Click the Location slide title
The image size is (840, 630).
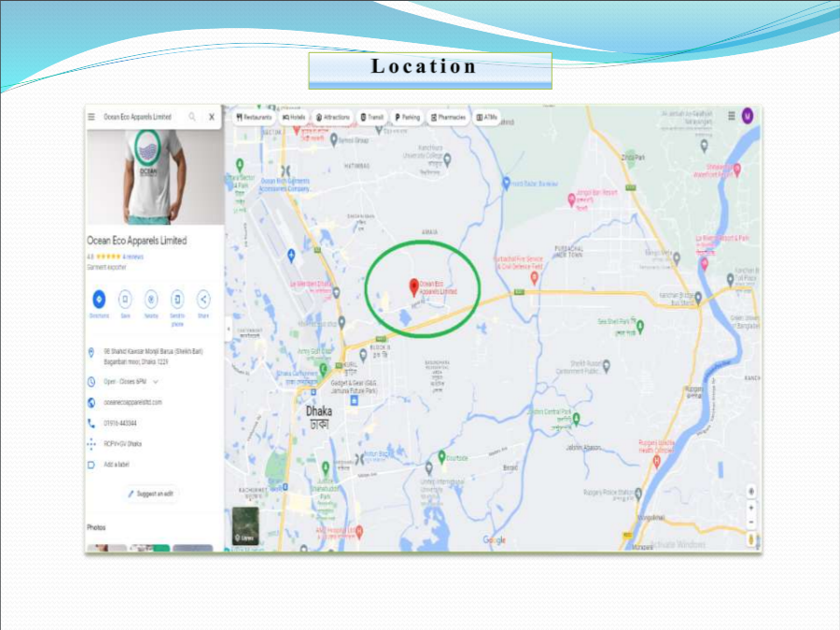423,66
